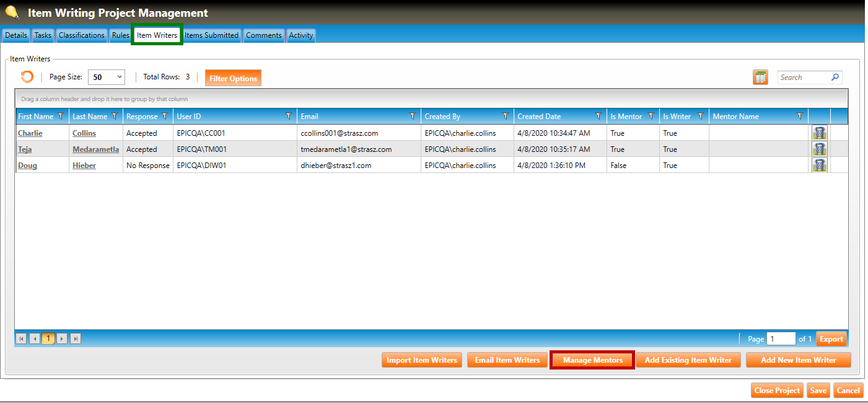Viewport: 868px width, 403px height.
Task: Click the Is Mentor column filter icon
Action: 651,116
